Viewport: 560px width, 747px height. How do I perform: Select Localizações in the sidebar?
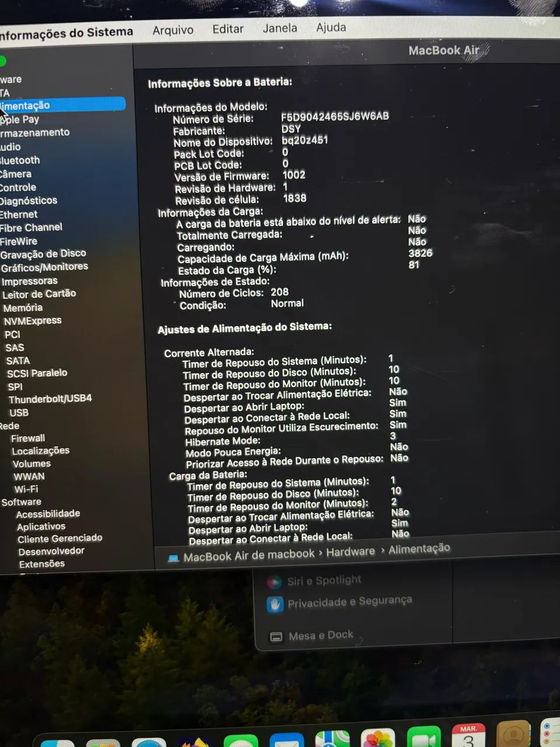[x=40, y=451]
